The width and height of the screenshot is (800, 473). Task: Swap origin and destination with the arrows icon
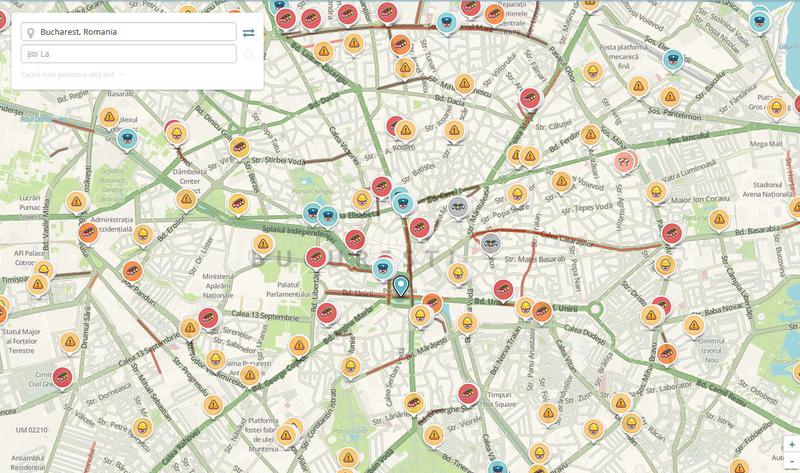[x=248, y=32]
